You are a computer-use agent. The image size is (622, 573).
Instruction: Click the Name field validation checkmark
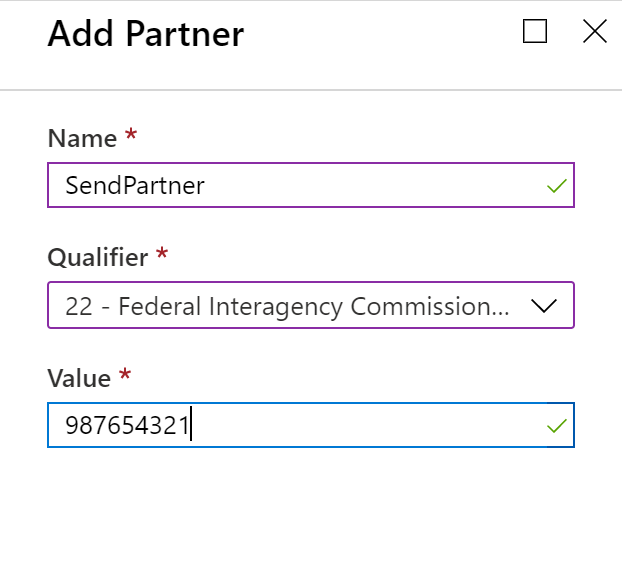(x=557, y=186)
